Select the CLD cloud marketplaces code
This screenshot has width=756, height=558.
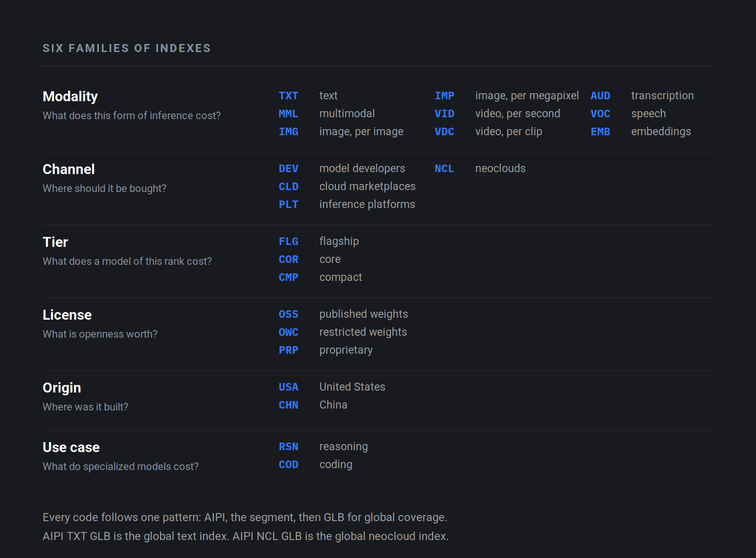pyautogui.click(x=288, y=186)
